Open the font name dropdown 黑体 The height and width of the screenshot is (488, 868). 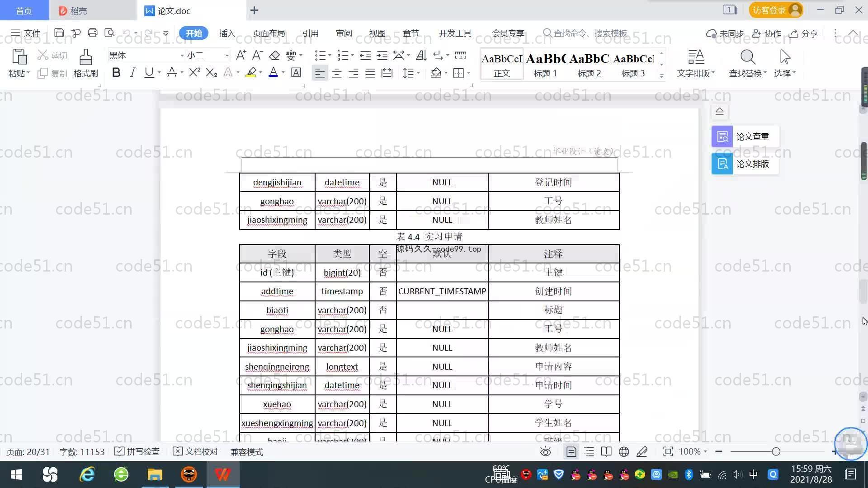pyautogui.click(x=182, y=56)
